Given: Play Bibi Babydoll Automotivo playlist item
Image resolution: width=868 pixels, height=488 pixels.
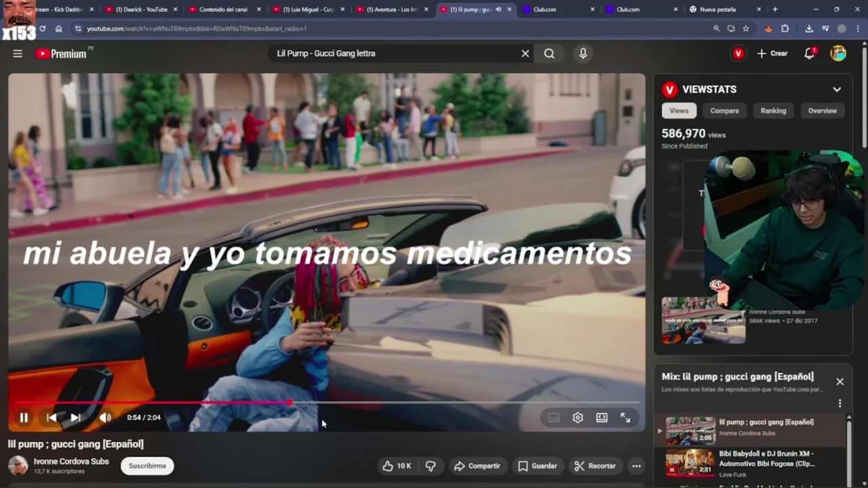Looking at the screenshot, I should click(x=751, y=464).
